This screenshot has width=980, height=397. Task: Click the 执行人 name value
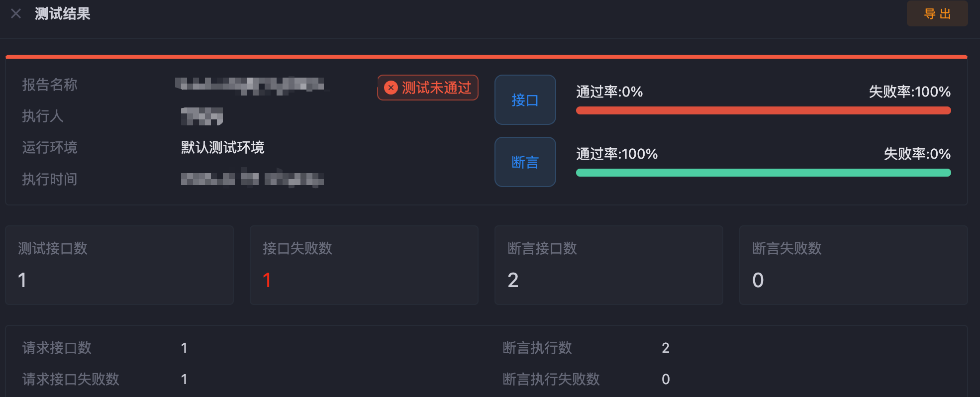coord(201,116)
